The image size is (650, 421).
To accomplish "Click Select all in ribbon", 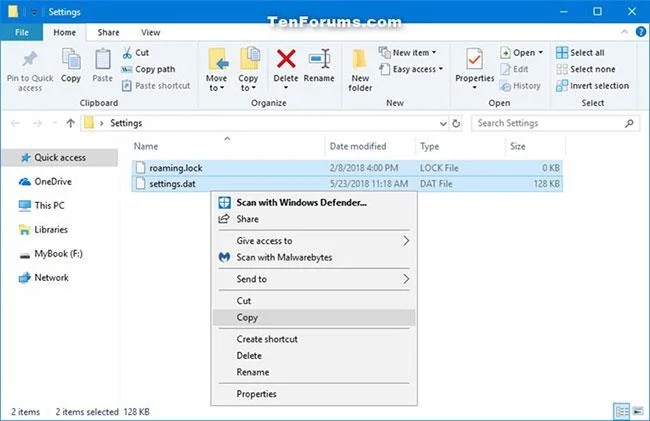I will tap(580, 53).
